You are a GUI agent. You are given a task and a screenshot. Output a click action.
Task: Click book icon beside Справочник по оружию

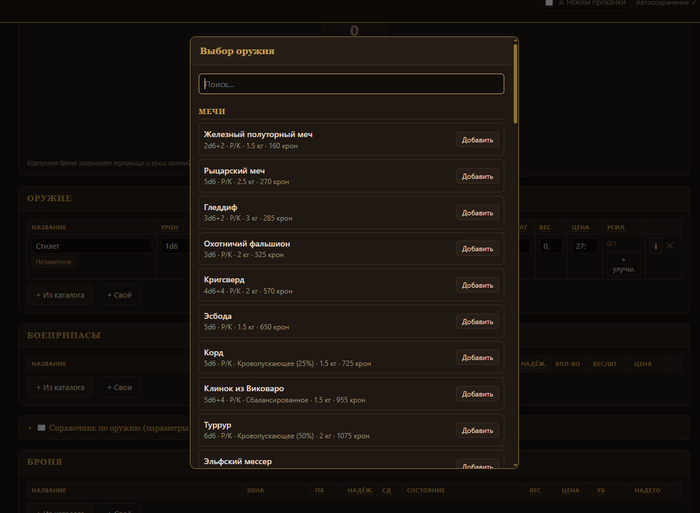(41, 428)
